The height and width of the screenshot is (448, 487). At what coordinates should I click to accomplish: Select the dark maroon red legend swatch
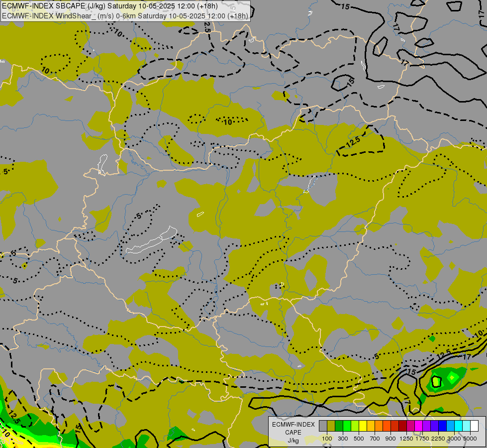[403, 426]
